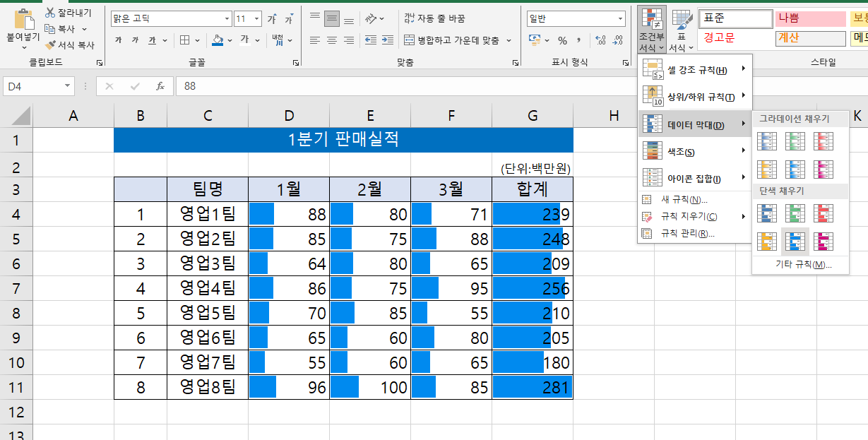
Task: Choose green gradient fill data bar
Action: point(795,142)
